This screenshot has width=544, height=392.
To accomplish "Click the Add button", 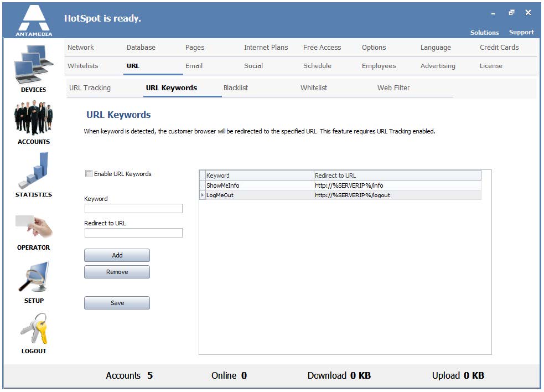I will pos(117,256).
